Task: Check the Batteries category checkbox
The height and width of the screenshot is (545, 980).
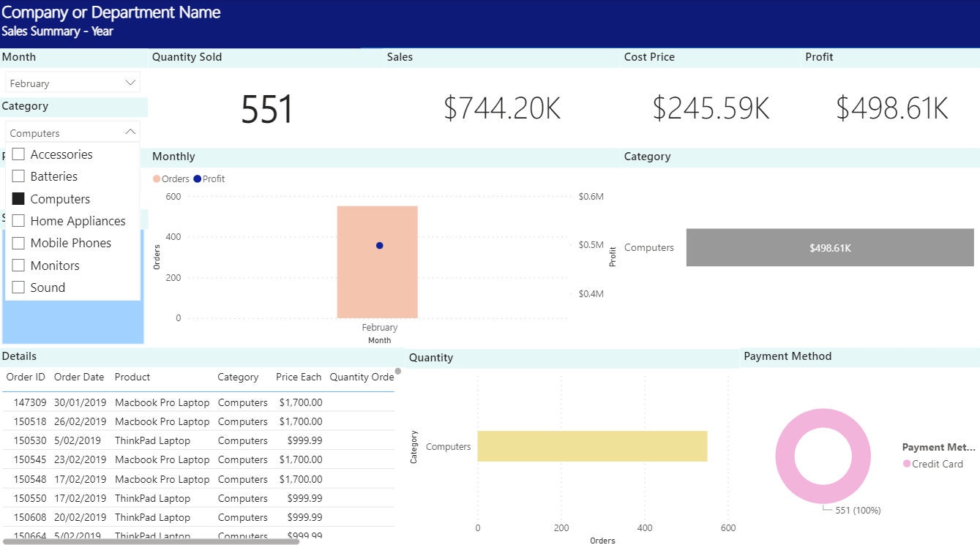Action: tap(18, 176)
